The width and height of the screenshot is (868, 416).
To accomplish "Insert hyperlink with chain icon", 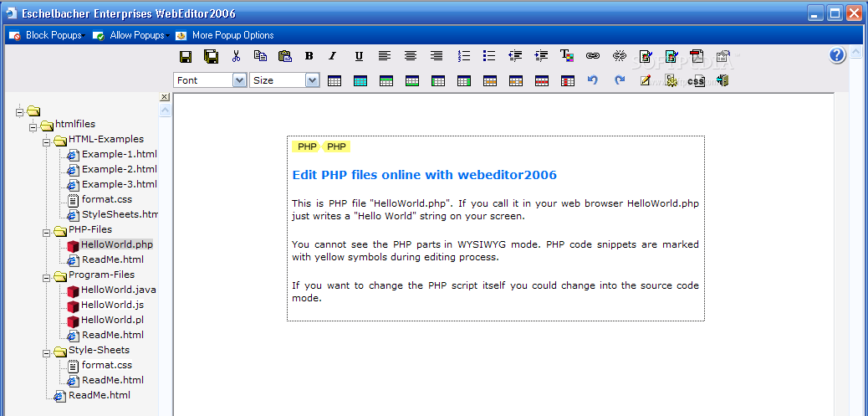I will coord(593,56).
